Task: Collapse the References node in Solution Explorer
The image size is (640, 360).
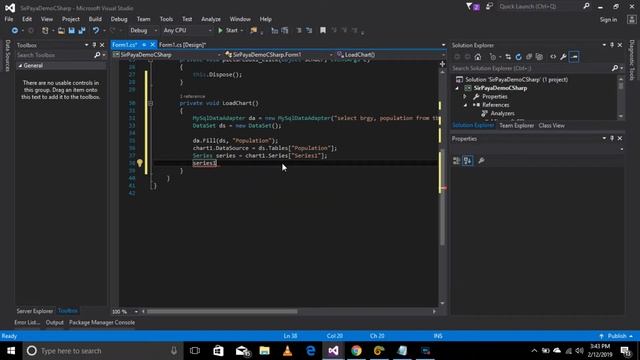Action: point(465,105)
